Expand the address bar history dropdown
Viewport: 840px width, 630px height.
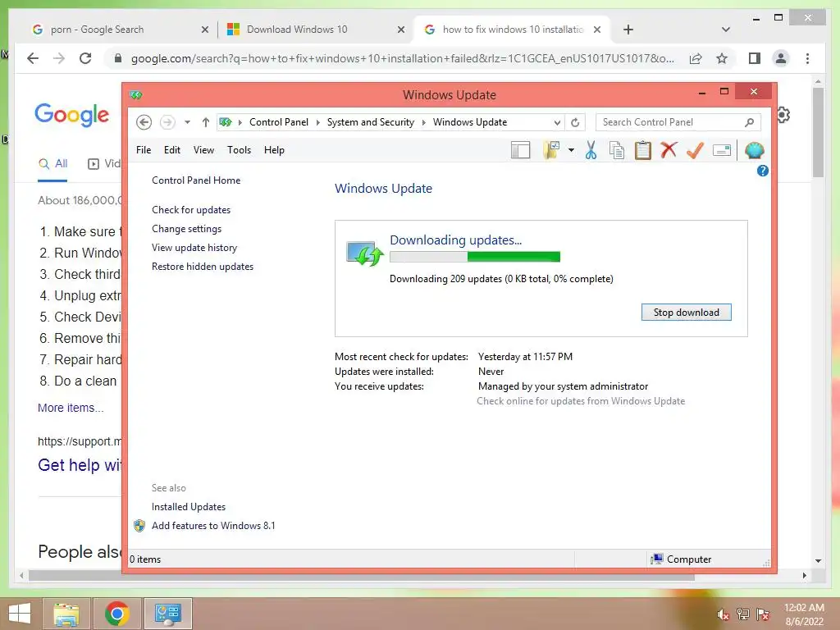(557, 123)
